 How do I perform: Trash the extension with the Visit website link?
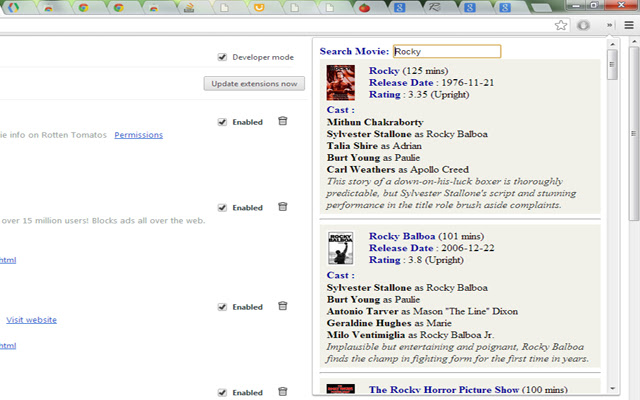tap(282, 306)
